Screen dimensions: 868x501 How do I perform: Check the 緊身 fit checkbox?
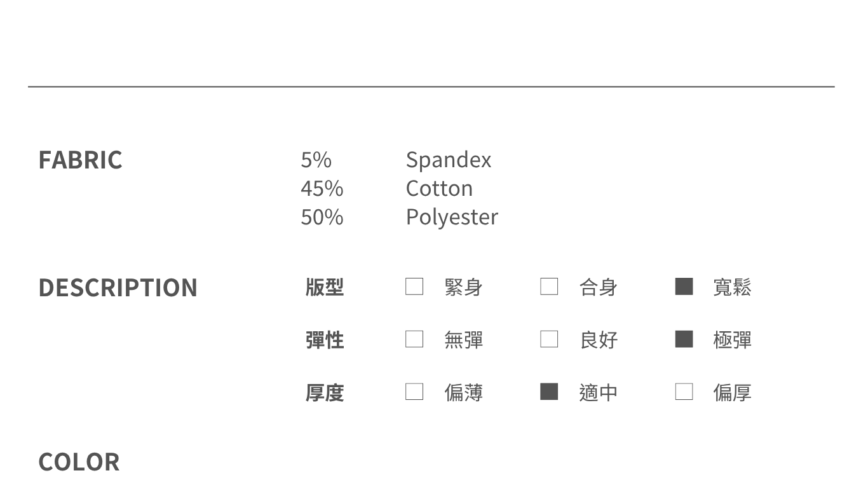click(x=414, y=287)
